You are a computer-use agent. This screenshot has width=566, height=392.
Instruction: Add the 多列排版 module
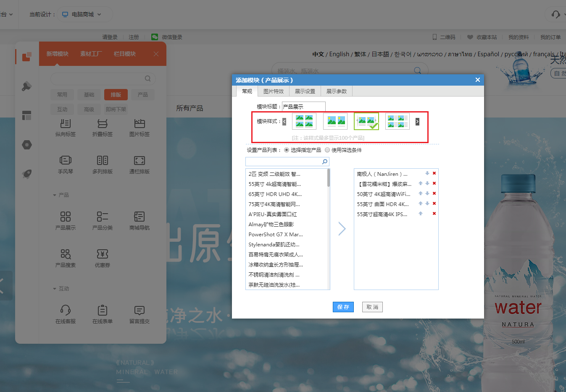click(x=103, y=165)
